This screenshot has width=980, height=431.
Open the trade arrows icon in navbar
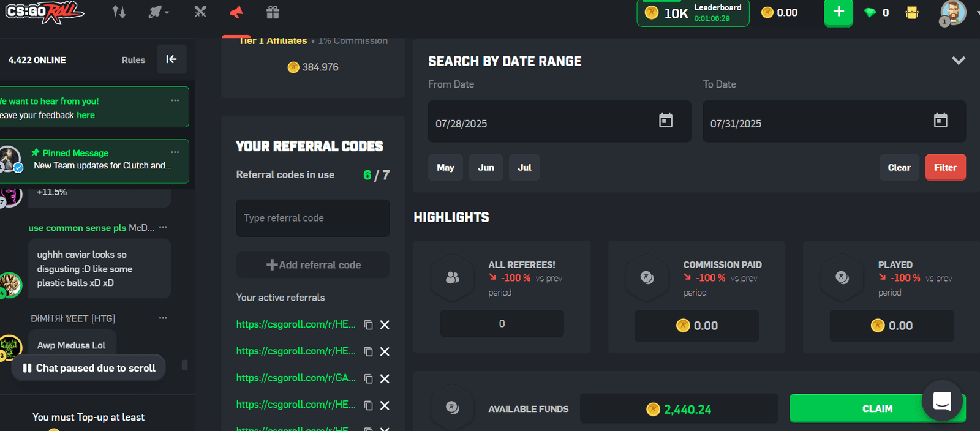click(119, 12)
